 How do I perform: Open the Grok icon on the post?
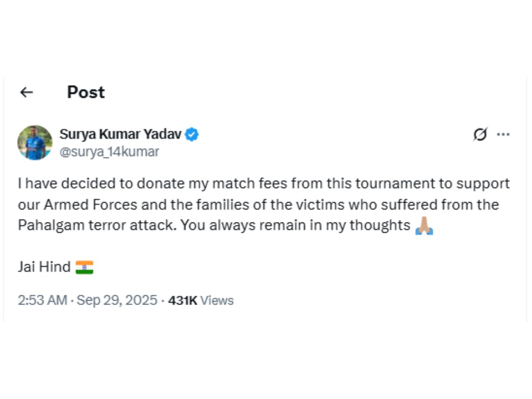[x=480, y=134]
